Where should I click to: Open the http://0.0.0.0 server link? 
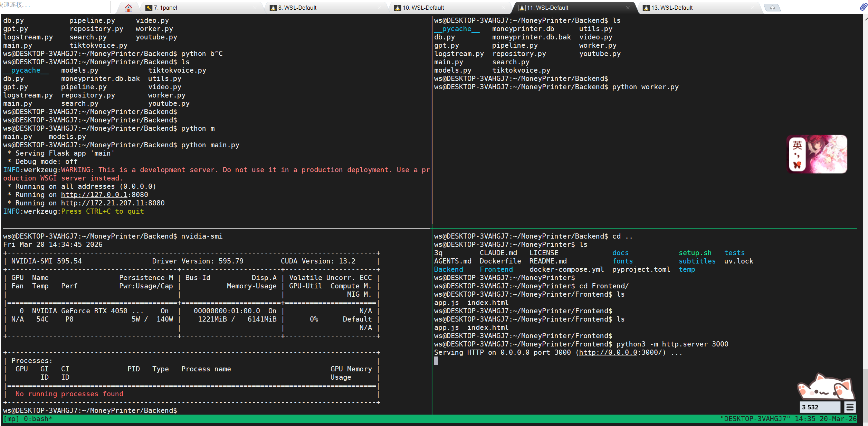608,352
